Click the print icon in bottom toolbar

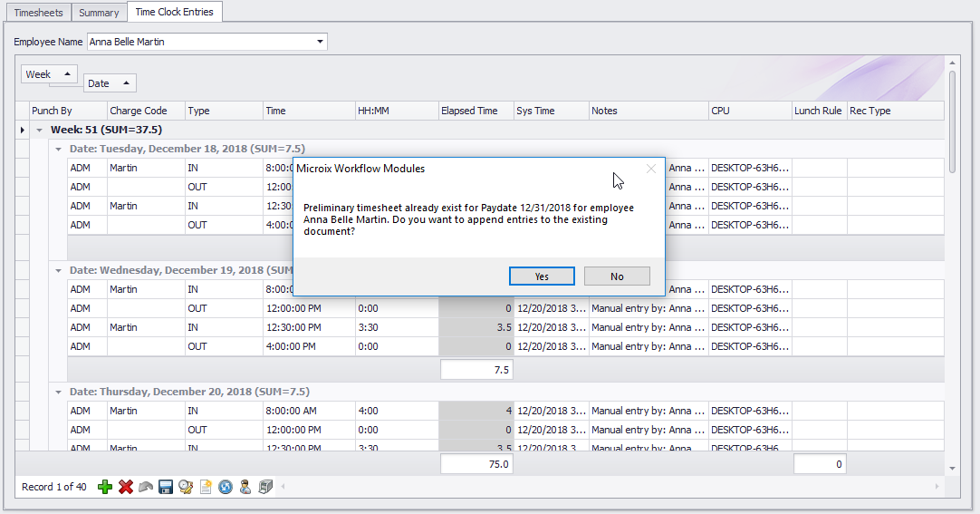[265, 487]
